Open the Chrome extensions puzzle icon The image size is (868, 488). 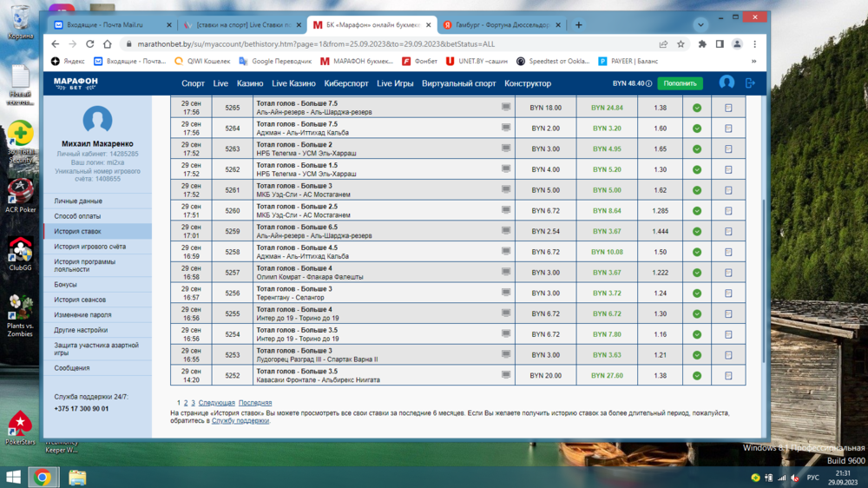coord(702,44)
